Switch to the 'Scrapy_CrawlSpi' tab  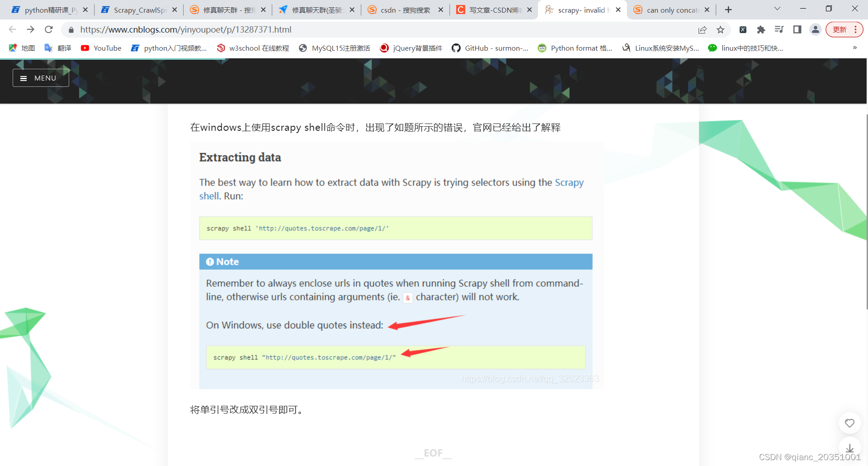pyautogui.click(x=133, y=9)
